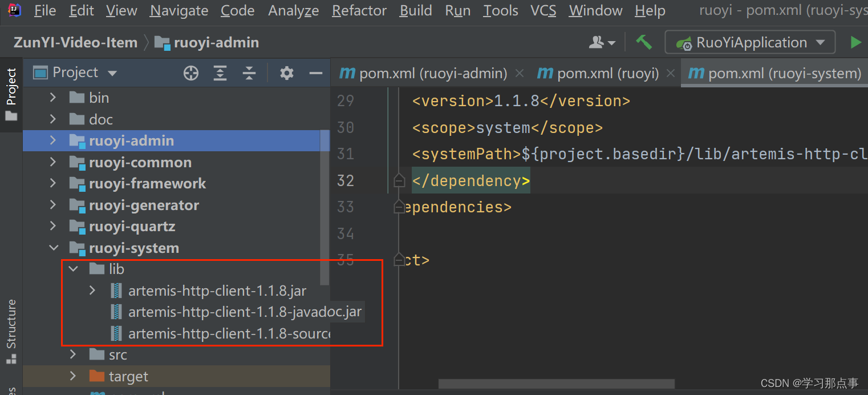The width and height of the screenshot is (868, 395).
Task: Open Project panel settings gear
Action: [287, 72]
